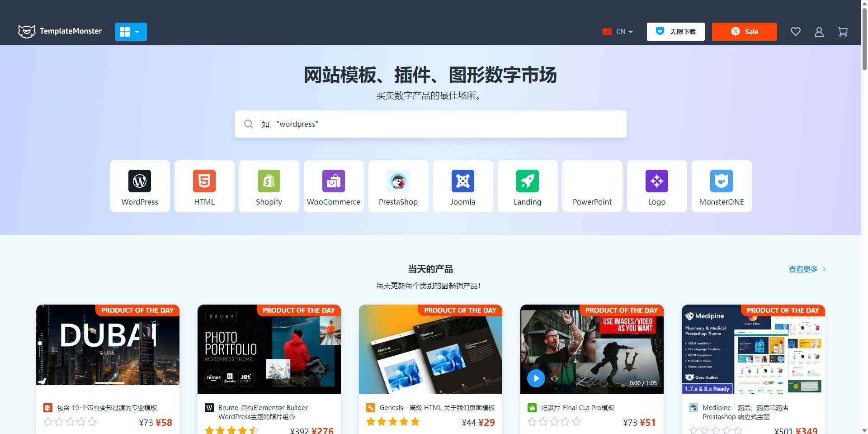Screen dimensions: 868x434
Task: Click the PowerPoint icon beside Dubai template title
Action: tap(48, 408)
